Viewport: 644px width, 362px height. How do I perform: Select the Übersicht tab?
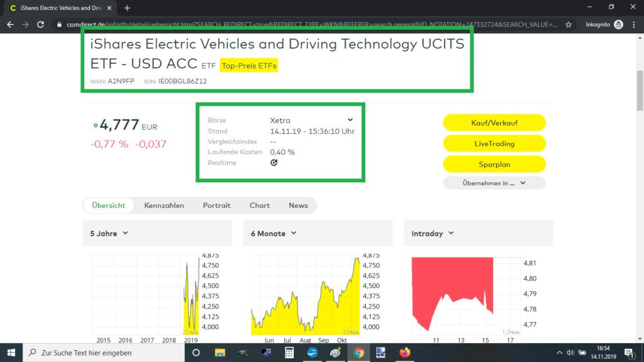pos(108,206)
